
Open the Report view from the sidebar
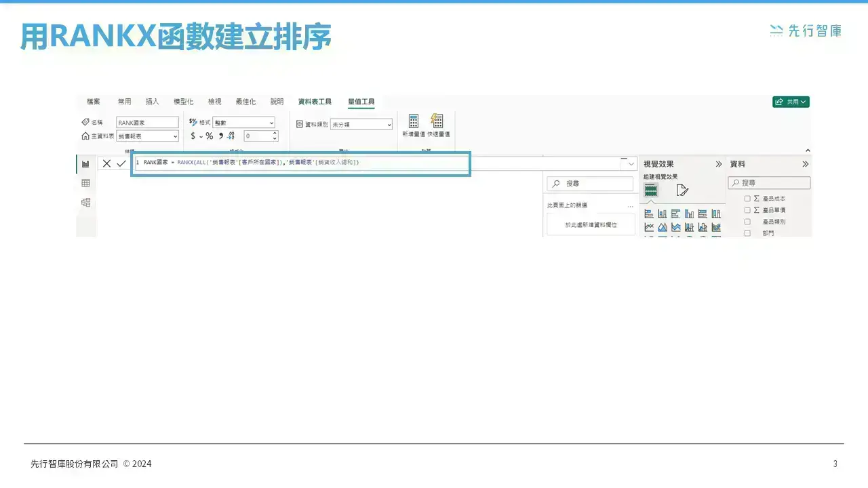click(85, 164)
